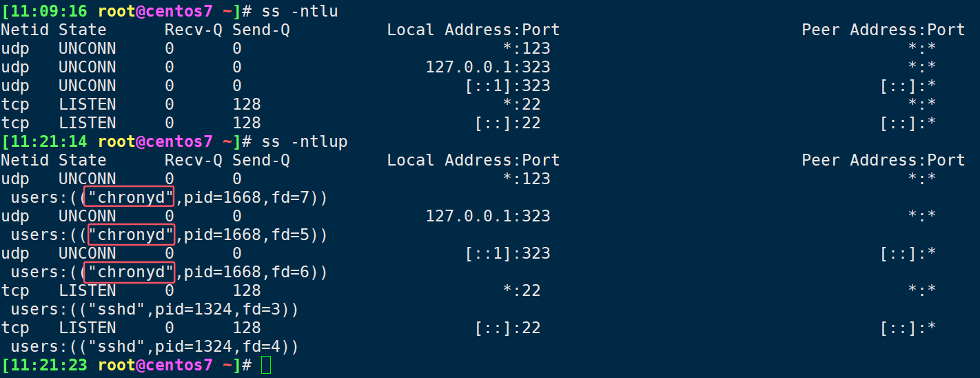This screenshot has width=980, height=378.
Task: Click the highlighted "chronyd" with fd=7
Action: click(x=129, y=197)
